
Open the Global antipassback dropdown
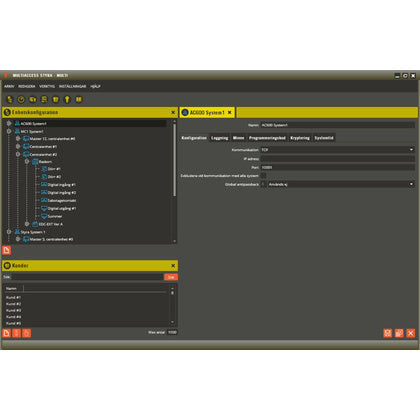tap(341, 184)
